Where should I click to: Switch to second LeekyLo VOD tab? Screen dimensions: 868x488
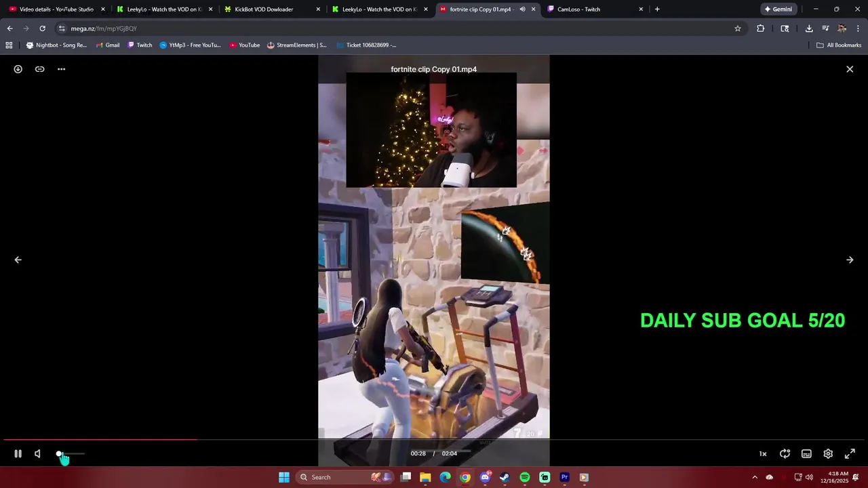pos(379,9)
